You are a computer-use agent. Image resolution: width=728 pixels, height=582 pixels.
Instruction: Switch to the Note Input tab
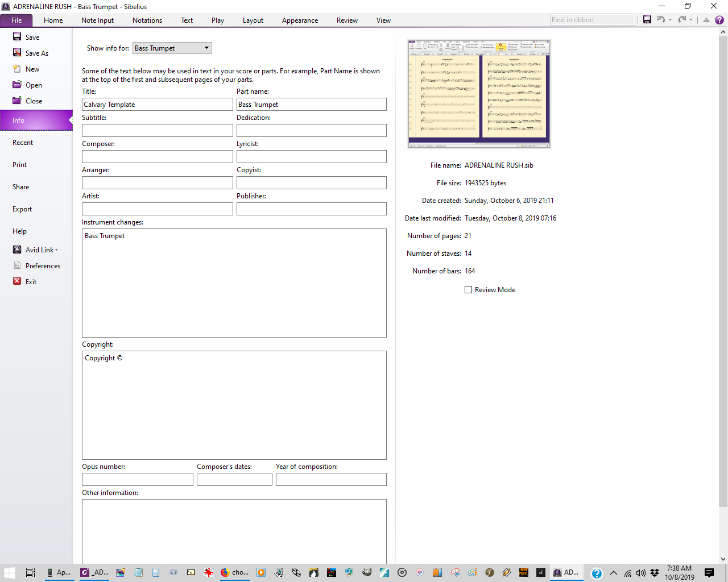[97, 20]
